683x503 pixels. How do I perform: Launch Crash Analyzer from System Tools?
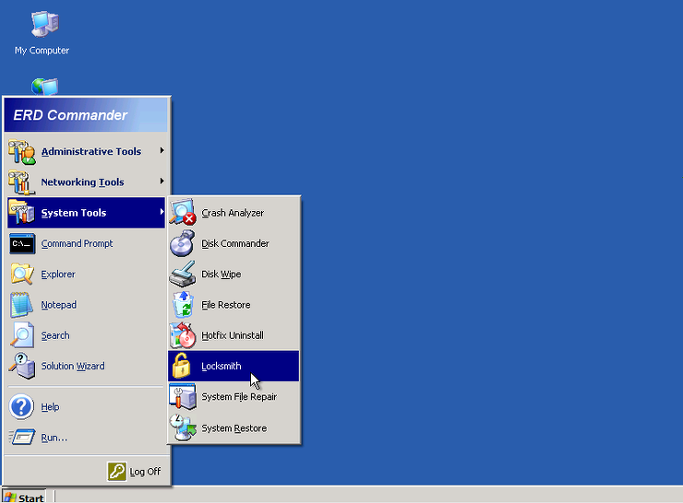click(233, 213)
